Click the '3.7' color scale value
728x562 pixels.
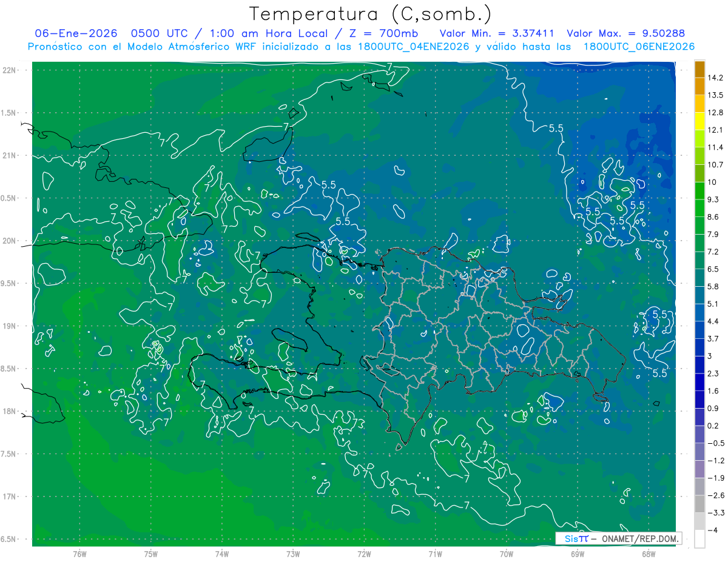point(713,339)
